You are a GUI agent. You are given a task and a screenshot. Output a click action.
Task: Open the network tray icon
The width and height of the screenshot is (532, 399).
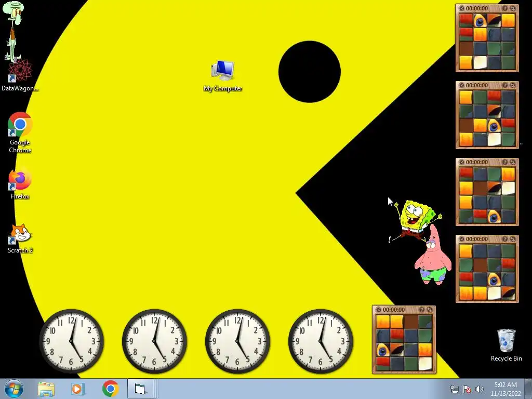[454, 389]
